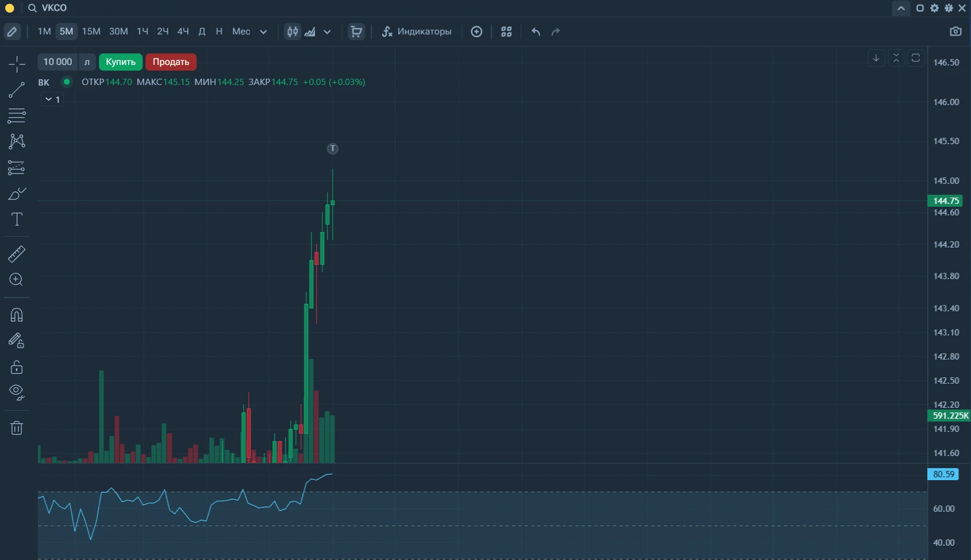971x560 pixels.
Task: Open chart layout grid selector
Action: pyautogui.click(x=506, y=32)
